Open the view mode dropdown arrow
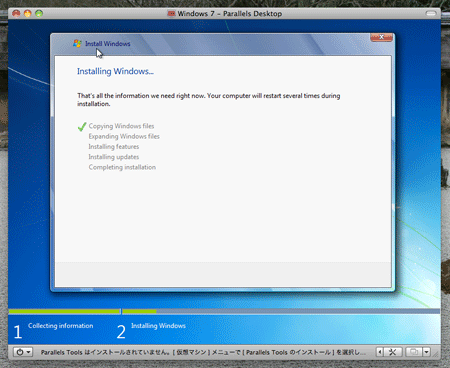 point(427,352)
